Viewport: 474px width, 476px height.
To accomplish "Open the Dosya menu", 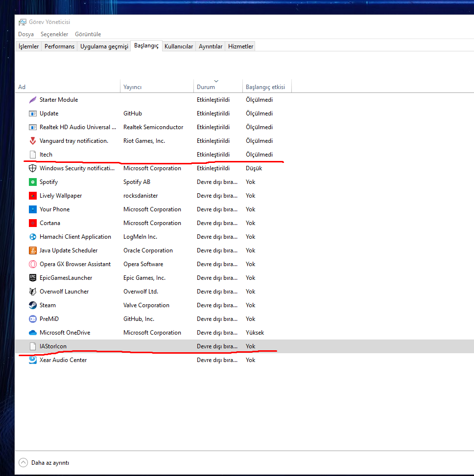I will pyautogui.click(x=26, y=34).
